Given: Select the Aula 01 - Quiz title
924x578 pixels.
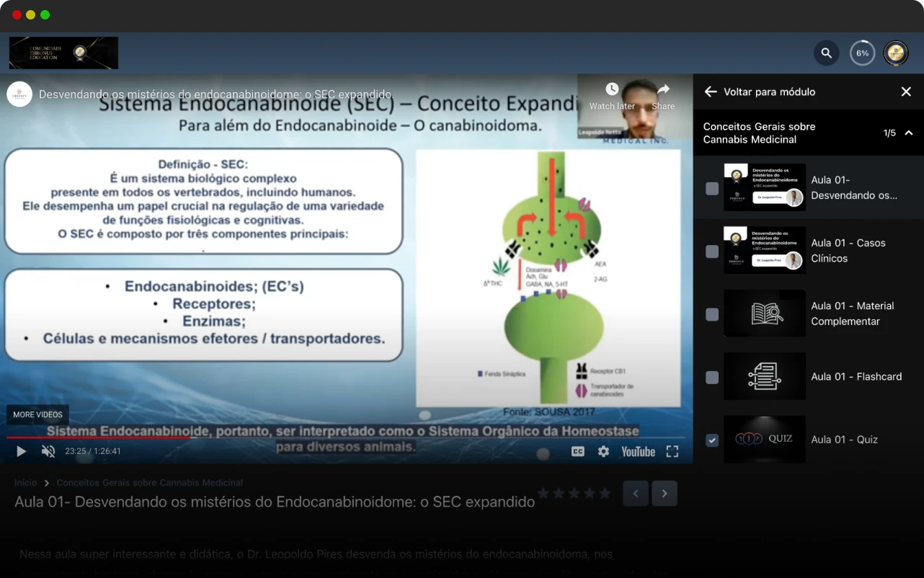Looking at the screenshot, I should click(844, 440).
